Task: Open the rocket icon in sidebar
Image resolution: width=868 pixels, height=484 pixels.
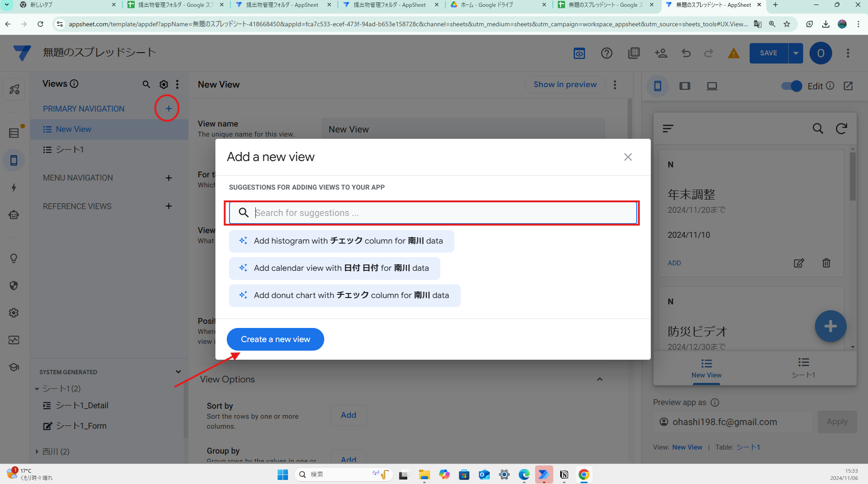Action: pyautogui.click(x=14, y=89)
